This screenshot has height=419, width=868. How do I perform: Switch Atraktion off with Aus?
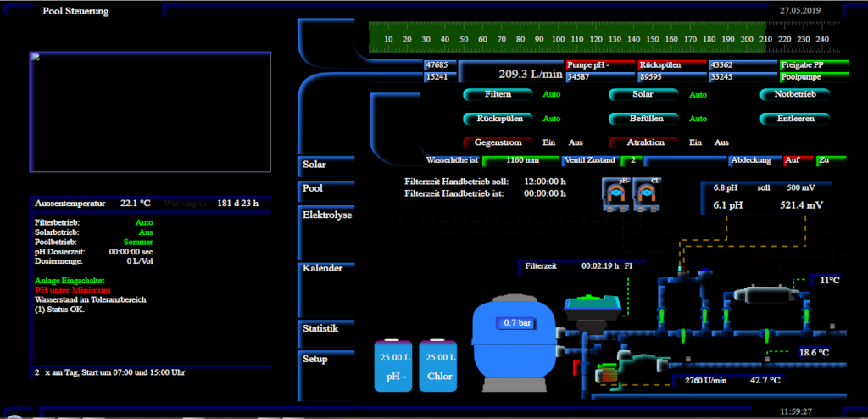pyautogui.click(x=721, y=142)
